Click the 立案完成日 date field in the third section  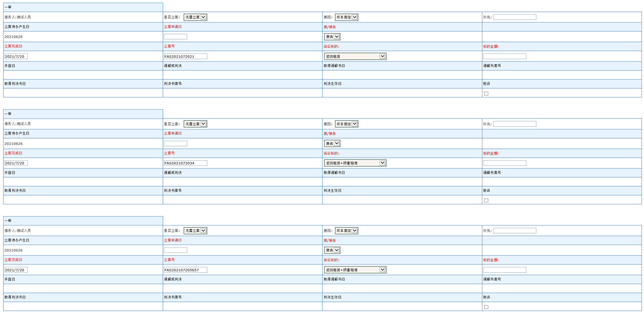point(16,270)
